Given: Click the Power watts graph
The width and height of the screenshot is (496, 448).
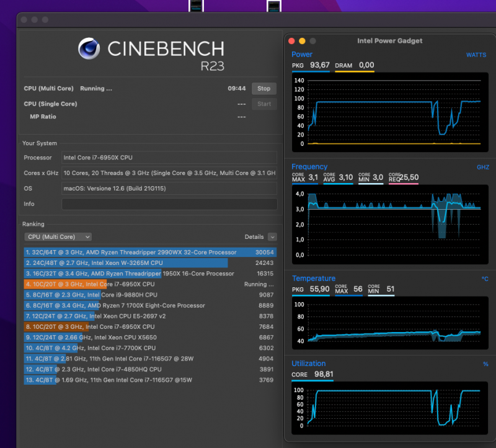Looking at the screenshot, I should click(390, 113).
